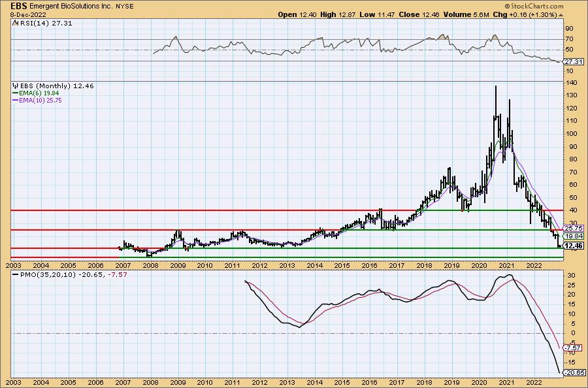Viewport: 588px width, 388px height.
Task: Click the price-bar icon before EBS (Monthly)
Action: pyautogui.click(x=16, y=86)
